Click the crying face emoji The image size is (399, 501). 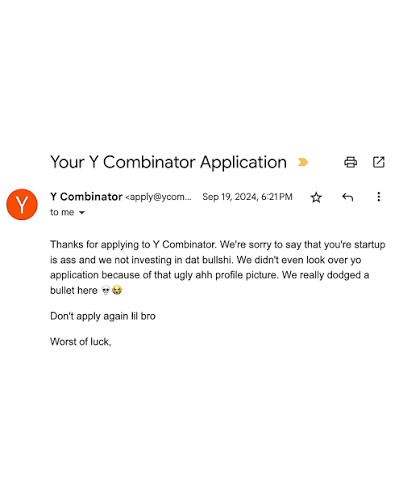(x=117, y=290)
